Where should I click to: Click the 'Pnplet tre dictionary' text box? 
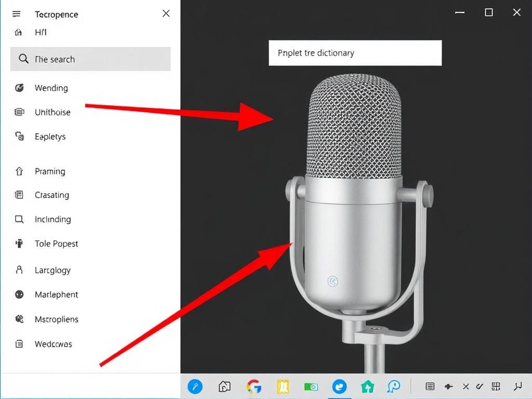(x=355, y=53)
